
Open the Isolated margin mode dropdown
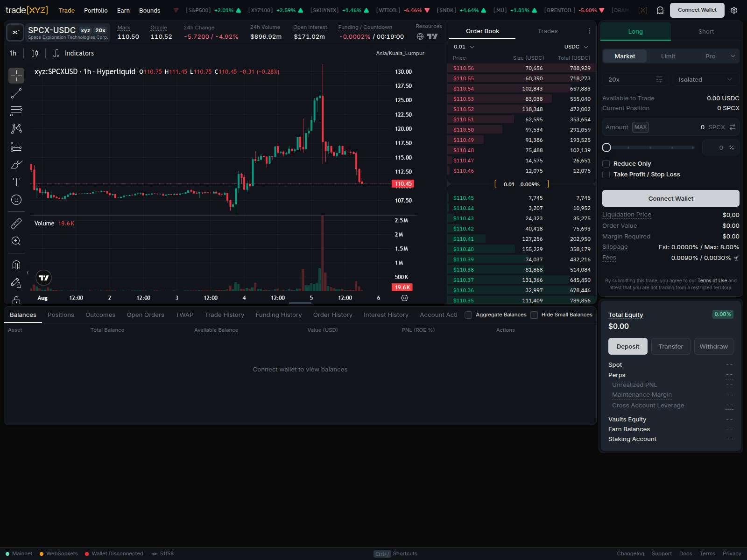(705, 79)
